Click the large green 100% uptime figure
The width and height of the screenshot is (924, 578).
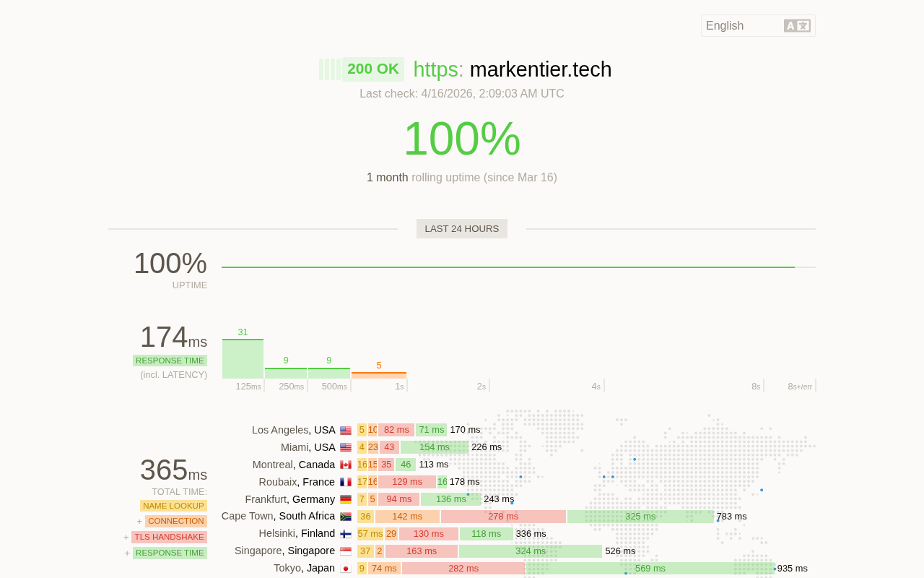point(462,138)
